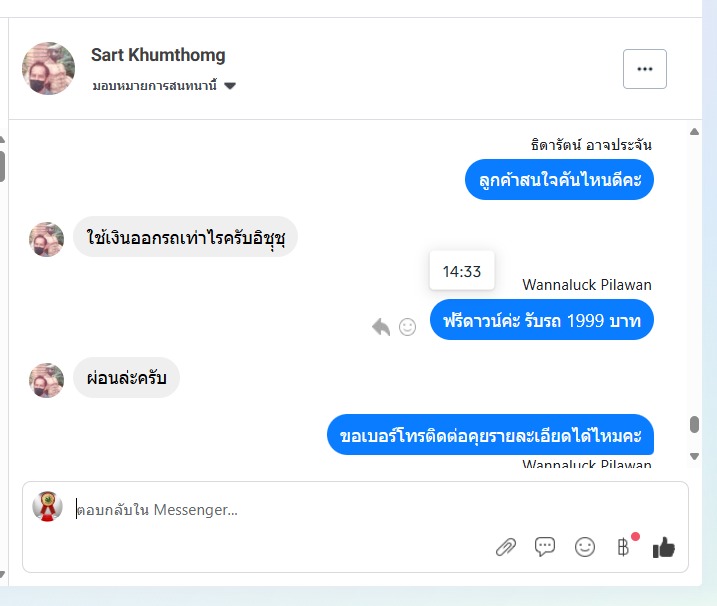Click sender avatar beside 'ใช้เงินออกรถ' message

(x=47, y=239)
